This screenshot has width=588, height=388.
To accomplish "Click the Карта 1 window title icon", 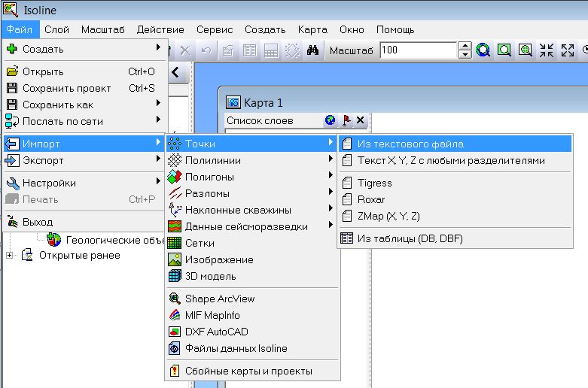I will point(233,102).
